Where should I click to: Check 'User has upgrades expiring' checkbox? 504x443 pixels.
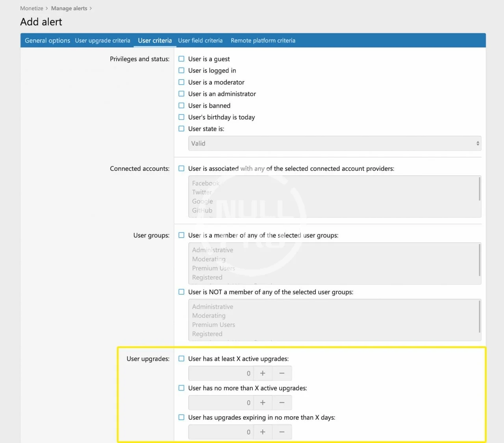pos(182,417)
